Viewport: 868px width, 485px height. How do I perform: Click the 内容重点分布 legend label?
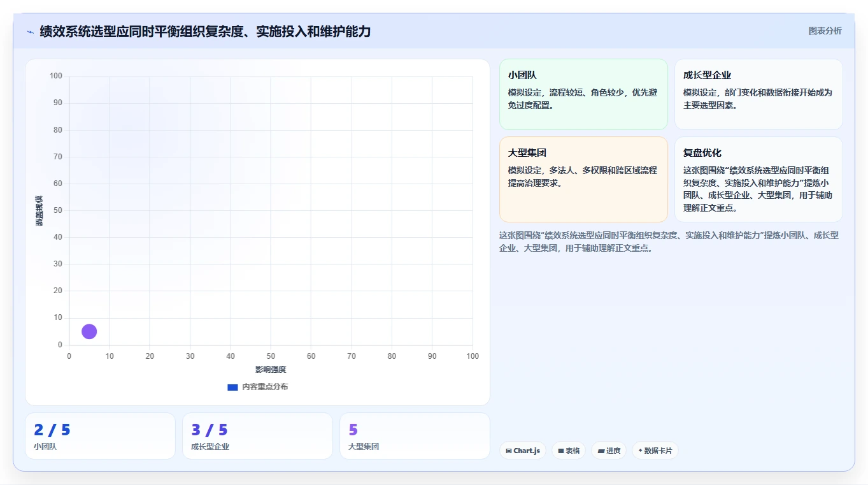pyautogui.click(x=265, y=387)
